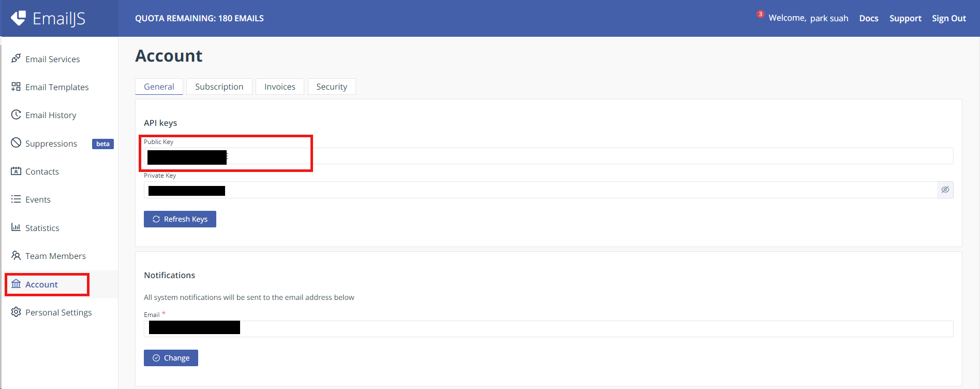Open the Statistics page

tap(42, 228)
